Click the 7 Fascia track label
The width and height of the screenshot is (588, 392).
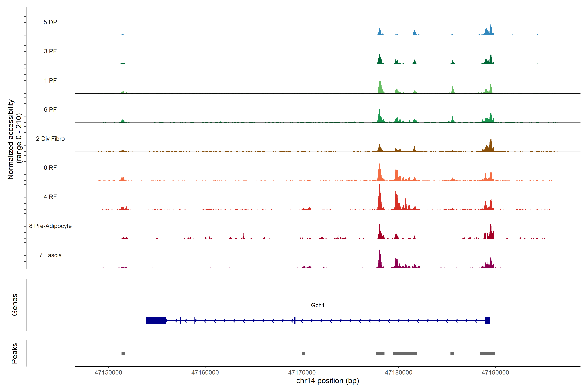tap(50, 255)
